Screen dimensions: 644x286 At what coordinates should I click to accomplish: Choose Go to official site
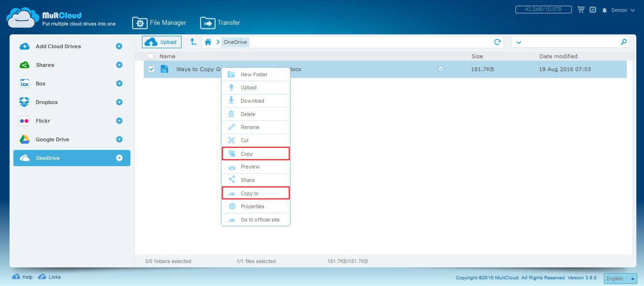[x=256, y=220]
